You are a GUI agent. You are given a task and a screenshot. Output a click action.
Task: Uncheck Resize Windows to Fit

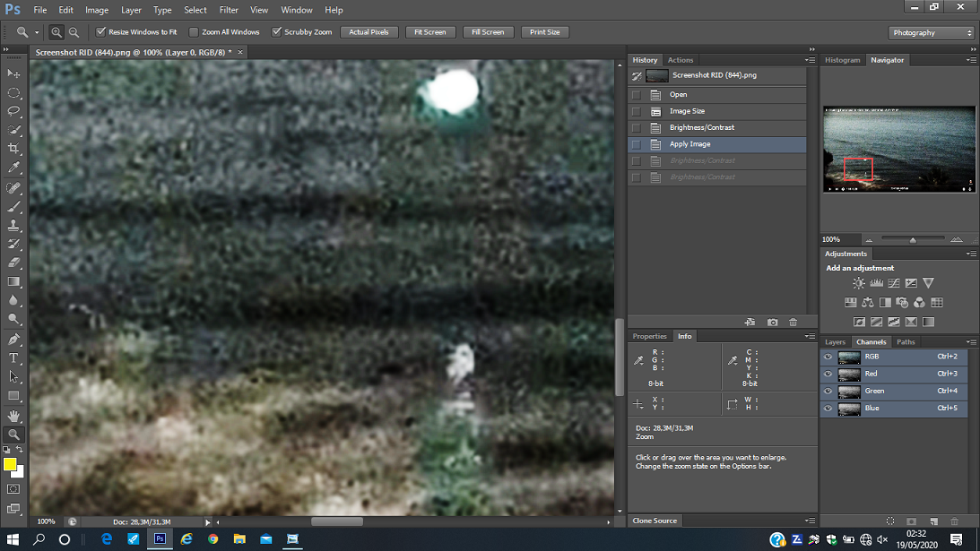[x=100, y=32]
